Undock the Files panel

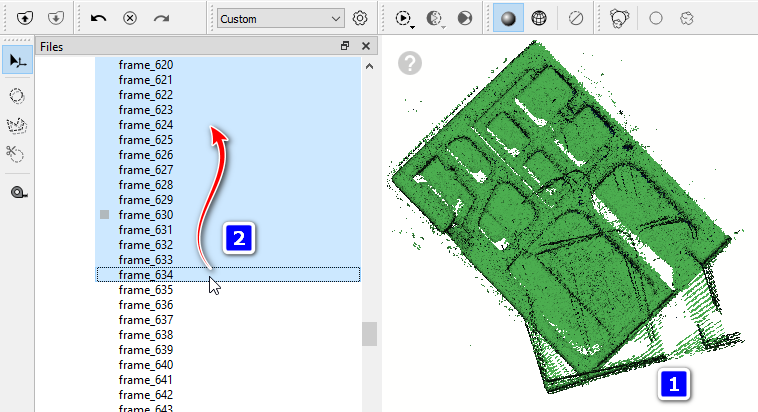click(345, 46)
